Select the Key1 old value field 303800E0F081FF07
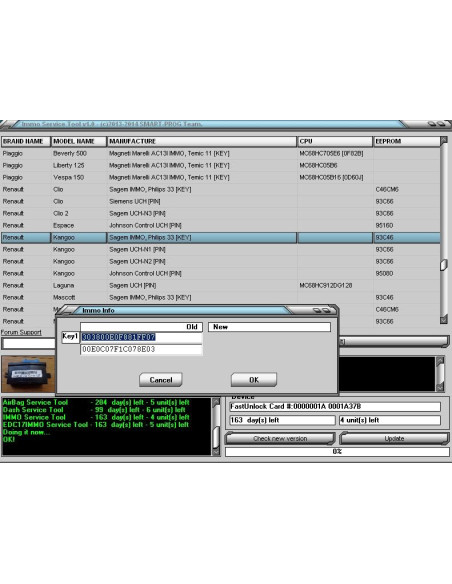Viewport: 452px width, 584px height. [141, 337]
